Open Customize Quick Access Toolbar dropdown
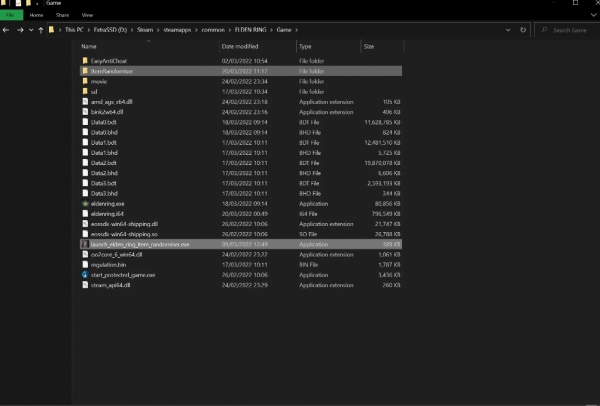This screenshot has height=406, width=600. pyautogui.click(x=37, y=3)
